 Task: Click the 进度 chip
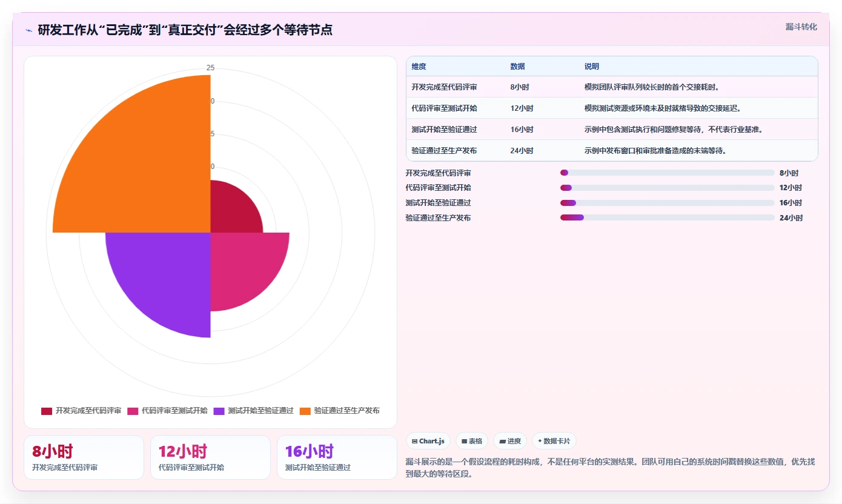510,441
